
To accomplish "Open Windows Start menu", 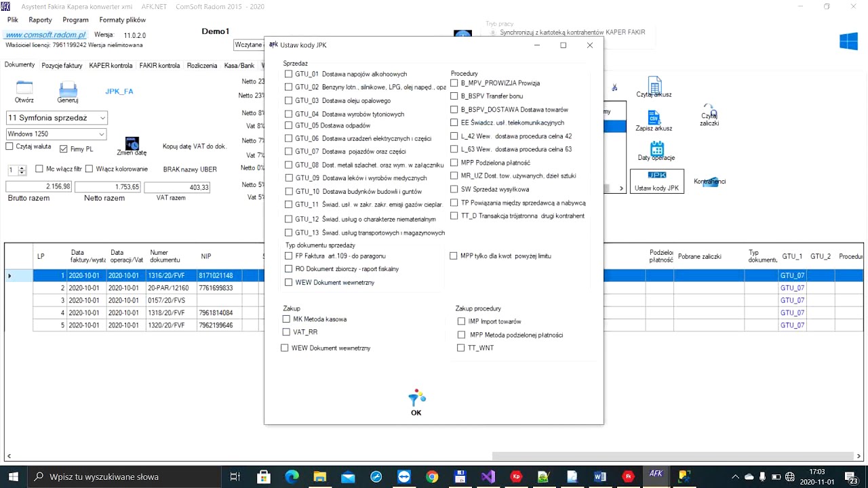I will [14, 476].
